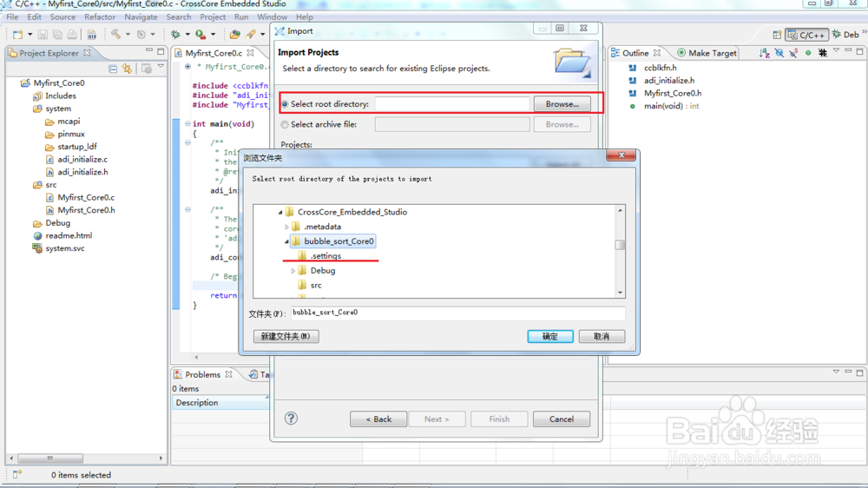Close the Myfirst_Core0.c editor tab

tap(250, 53)
